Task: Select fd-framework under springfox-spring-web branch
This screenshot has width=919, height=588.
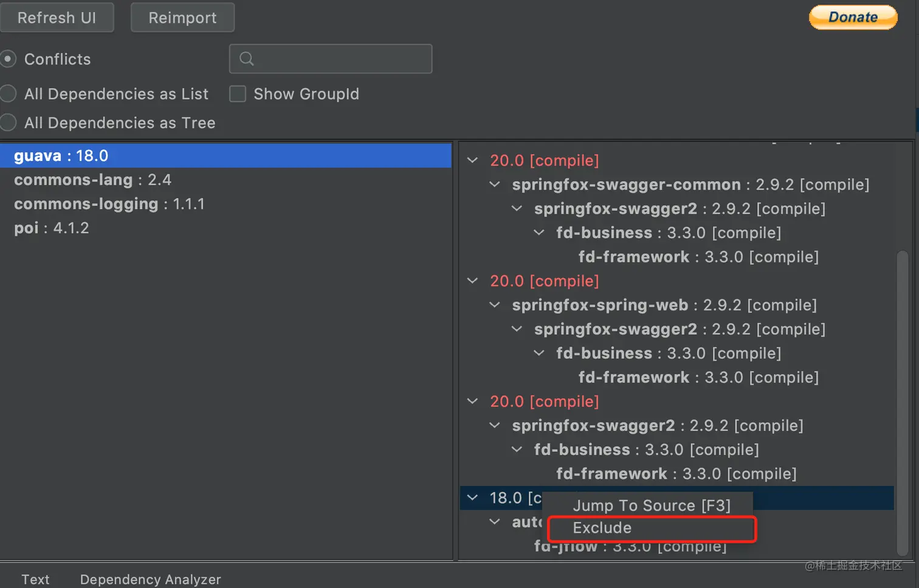Action: tap(698, 377)
